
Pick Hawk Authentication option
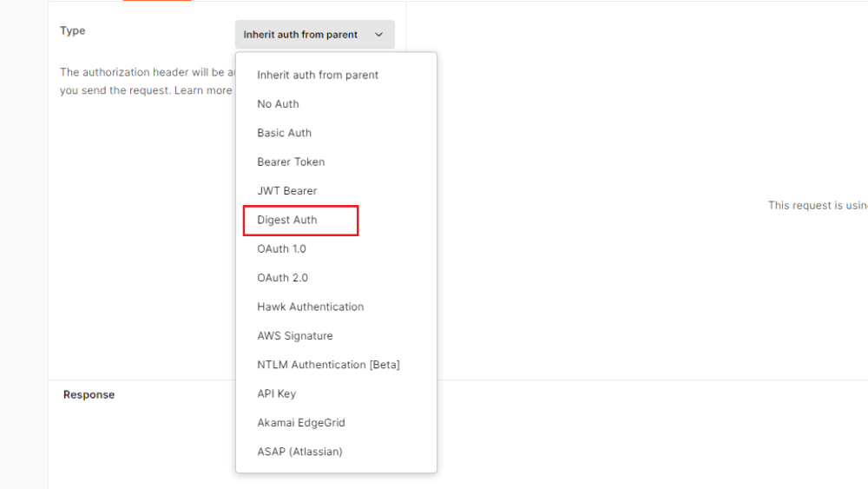coord(310,307)
